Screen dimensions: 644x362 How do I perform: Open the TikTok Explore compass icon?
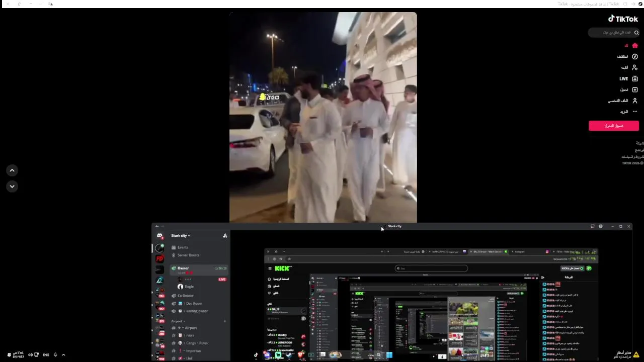coord(635,57)
